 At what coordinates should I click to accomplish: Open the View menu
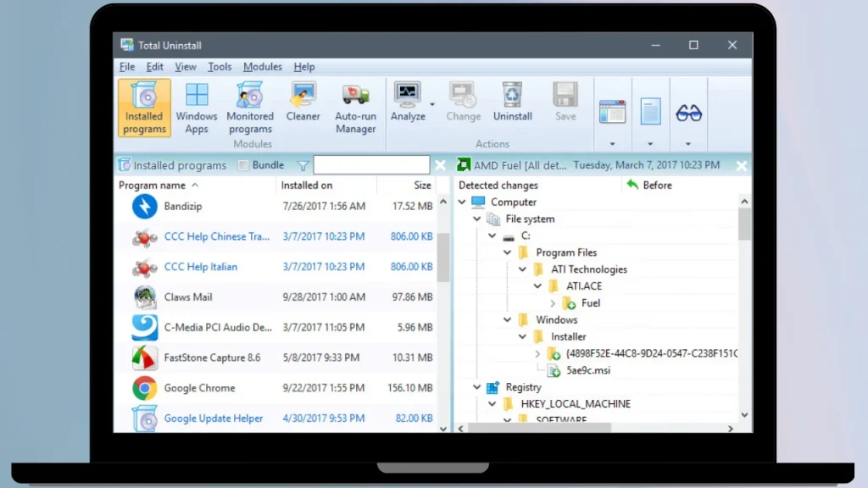186,67
